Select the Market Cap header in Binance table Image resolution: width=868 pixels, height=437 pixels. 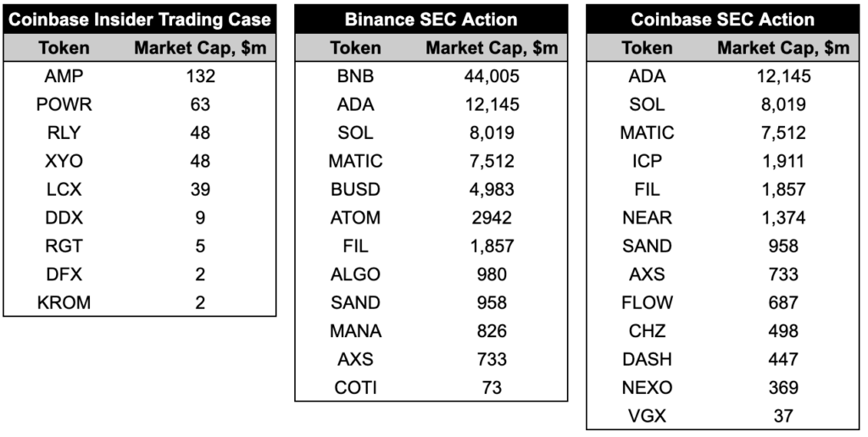[x=492, y=48]
